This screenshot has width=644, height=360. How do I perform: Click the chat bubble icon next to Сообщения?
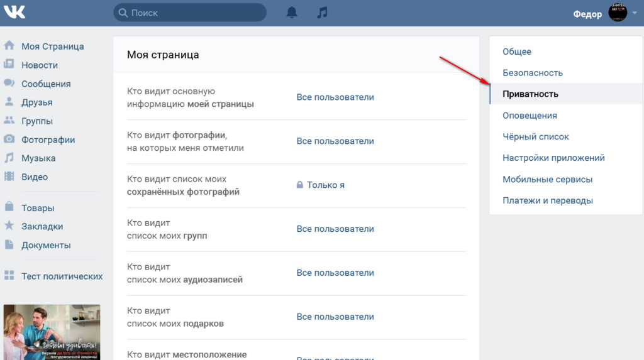(9, 82)
